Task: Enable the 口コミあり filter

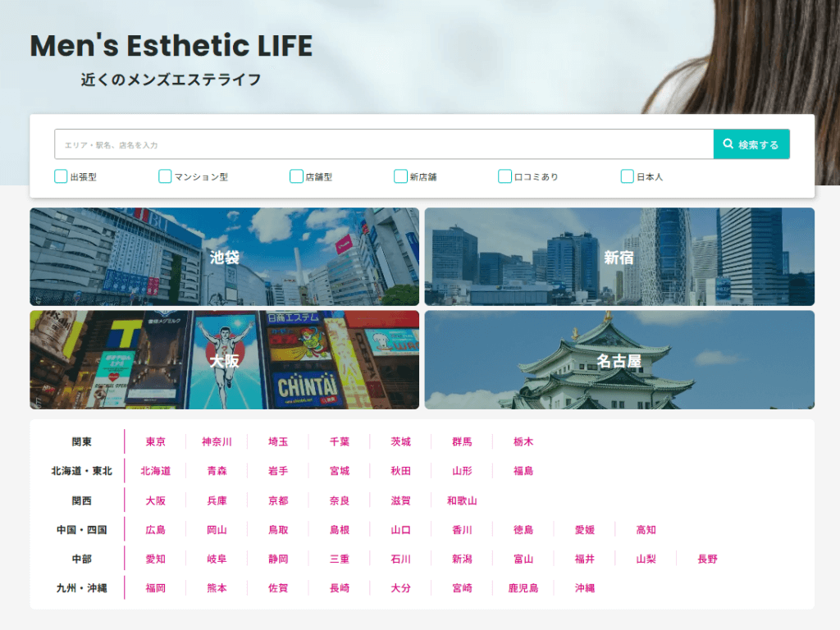Action: 504,176
